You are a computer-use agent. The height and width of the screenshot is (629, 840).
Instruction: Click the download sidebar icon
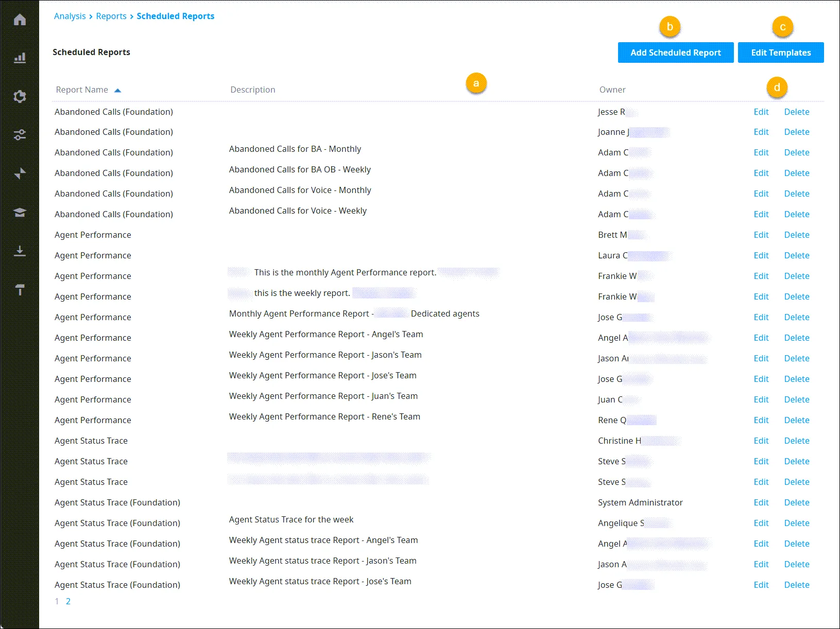pyautogui.click(x=20, y=251)
